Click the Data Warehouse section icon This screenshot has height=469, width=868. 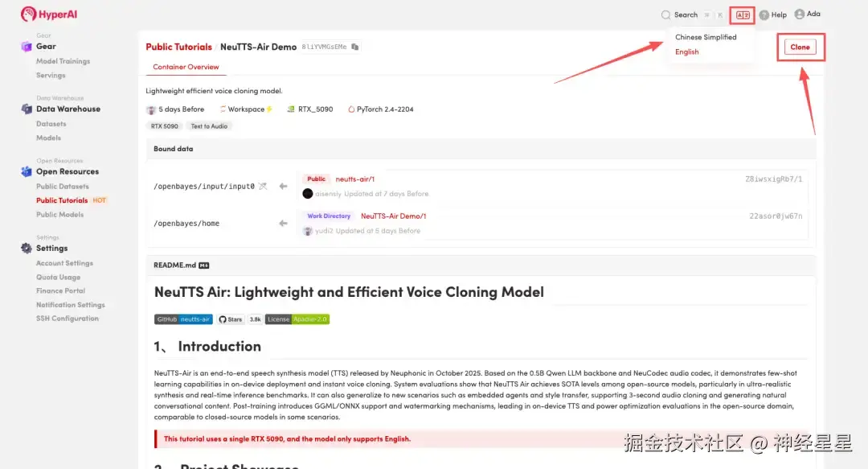point(26,109)
